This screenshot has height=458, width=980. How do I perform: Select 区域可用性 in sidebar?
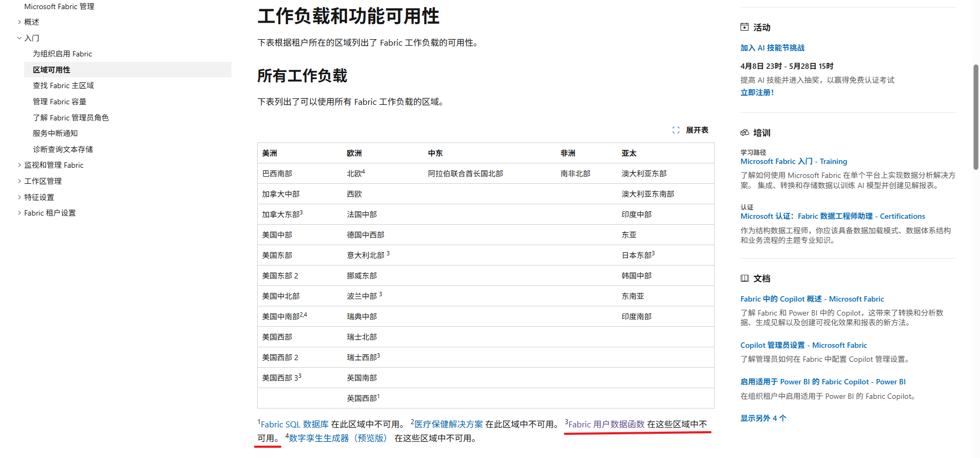click(x=128, y=70)
